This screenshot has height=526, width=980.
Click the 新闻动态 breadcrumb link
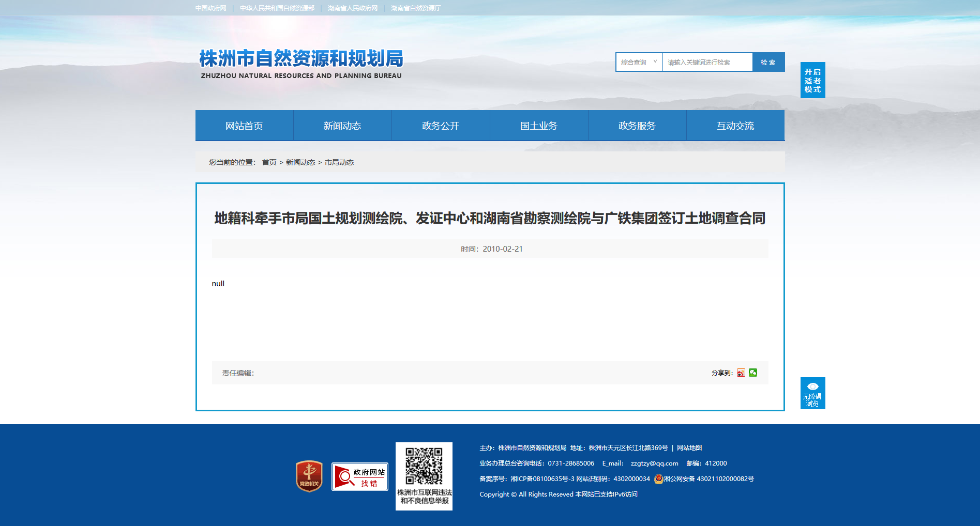pyautogui.click(x=300, y=162)
